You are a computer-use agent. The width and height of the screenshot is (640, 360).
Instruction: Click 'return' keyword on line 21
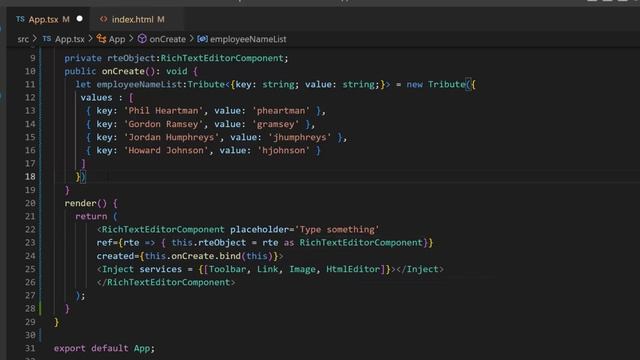(91, 216)
